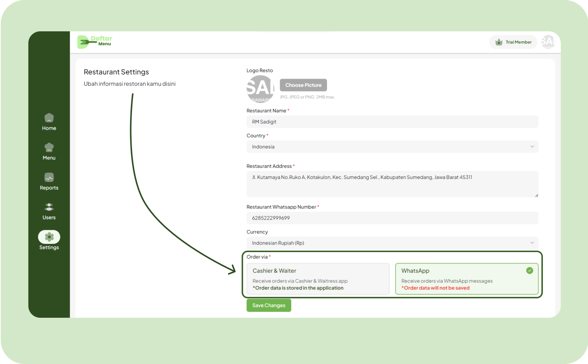Screen dimensions: 588x364
Task: Open the Users icon in sidebar
Action: coord(49,207)
